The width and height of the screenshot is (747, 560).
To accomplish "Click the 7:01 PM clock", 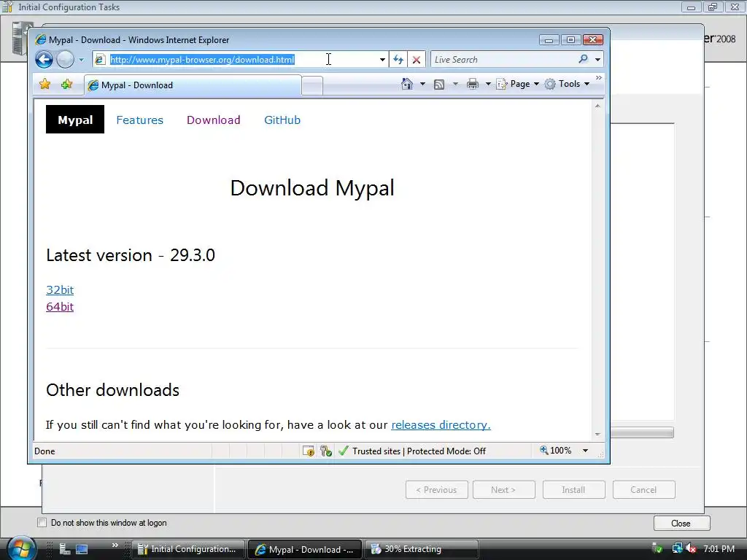I will click(719, 548).
